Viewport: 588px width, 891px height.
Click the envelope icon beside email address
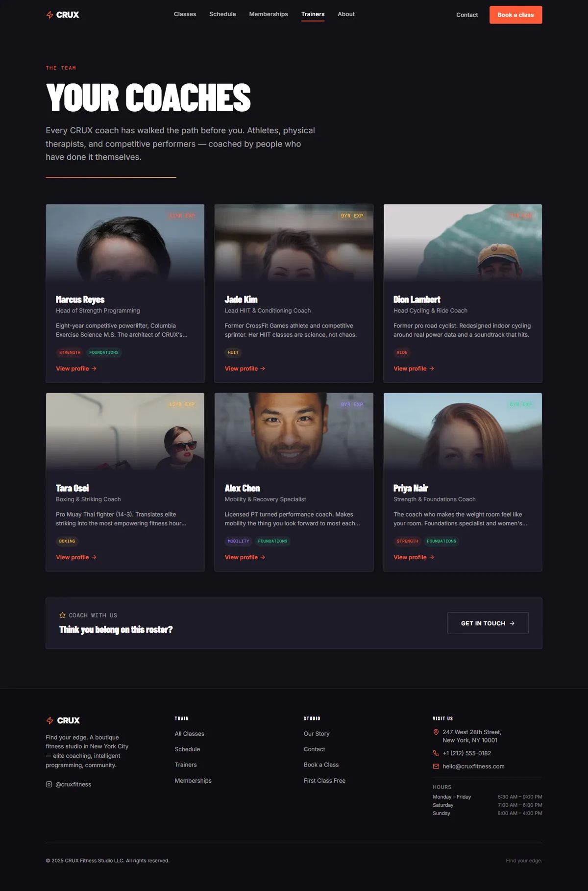(x=436, y=767)
